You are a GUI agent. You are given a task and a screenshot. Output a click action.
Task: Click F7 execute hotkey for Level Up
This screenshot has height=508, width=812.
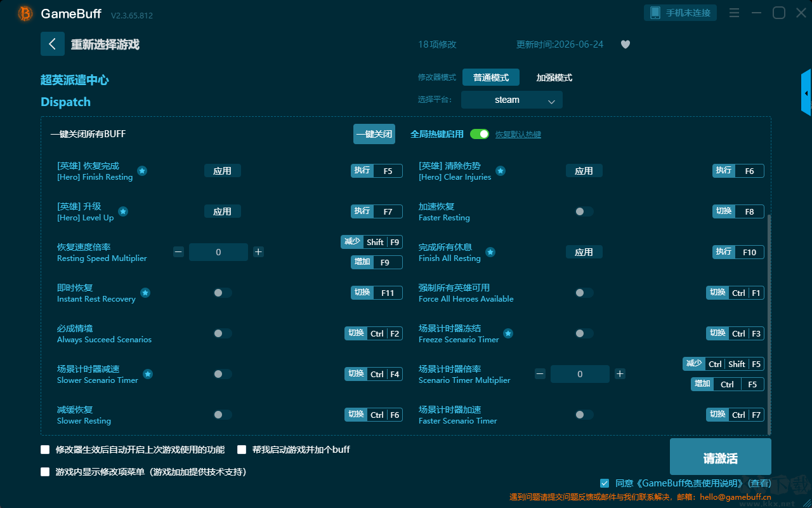tap(377, 211)
